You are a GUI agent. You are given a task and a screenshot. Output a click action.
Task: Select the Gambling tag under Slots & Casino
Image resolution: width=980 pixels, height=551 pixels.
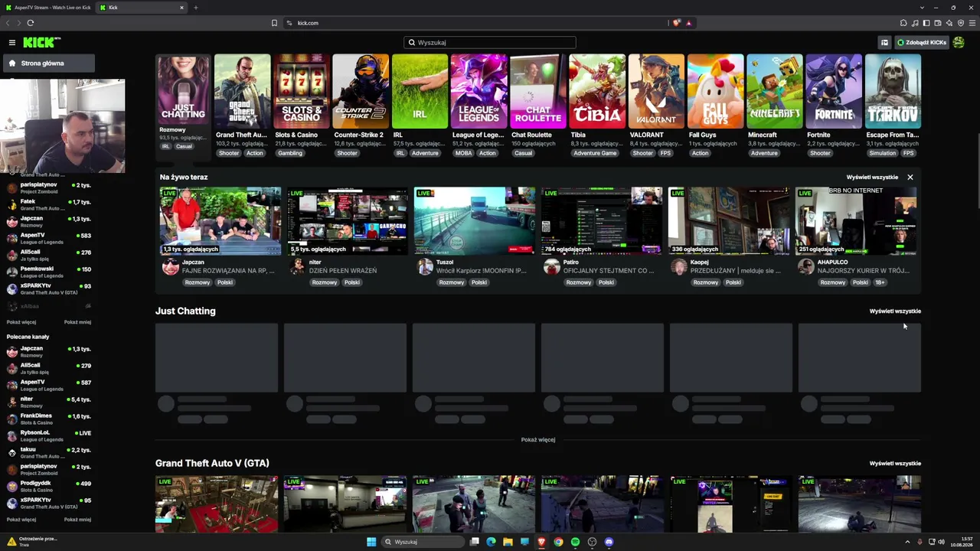290,153
